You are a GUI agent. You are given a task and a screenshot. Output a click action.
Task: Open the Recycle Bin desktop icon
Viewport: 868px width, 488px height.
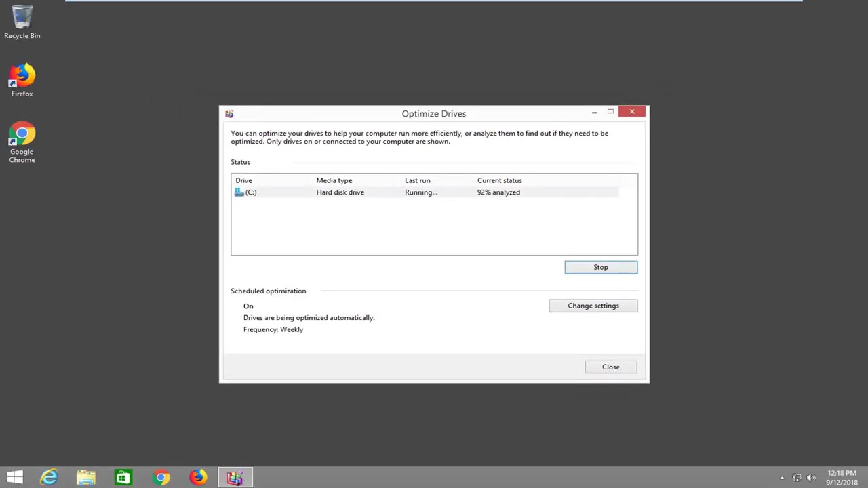[x=22, y=22]
